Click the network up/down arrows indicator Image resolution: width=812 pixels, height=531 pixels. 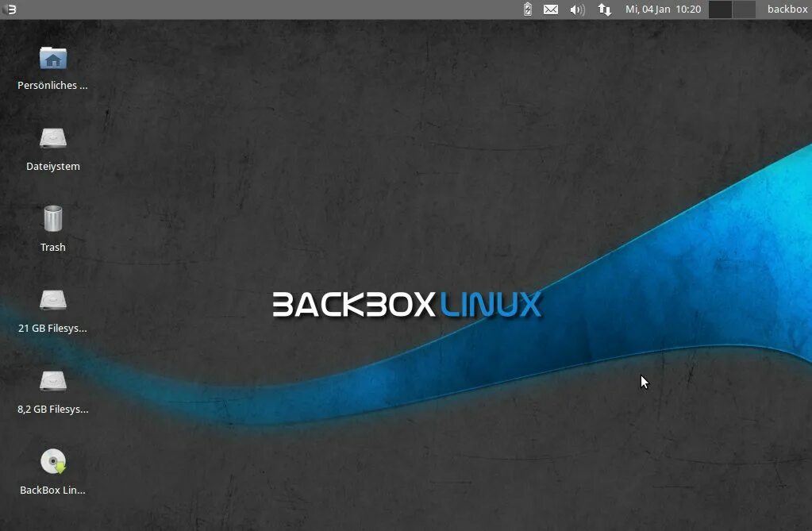coord(603,9)
